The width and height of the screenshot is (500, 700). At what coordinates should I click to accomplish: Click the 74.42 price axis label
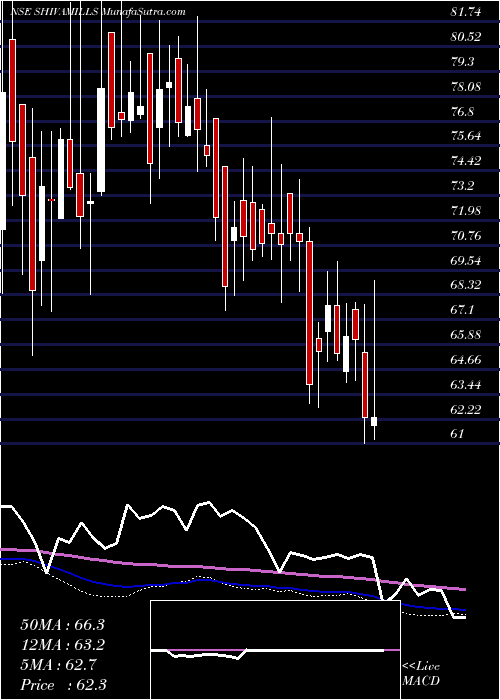(x=466, y=161)
